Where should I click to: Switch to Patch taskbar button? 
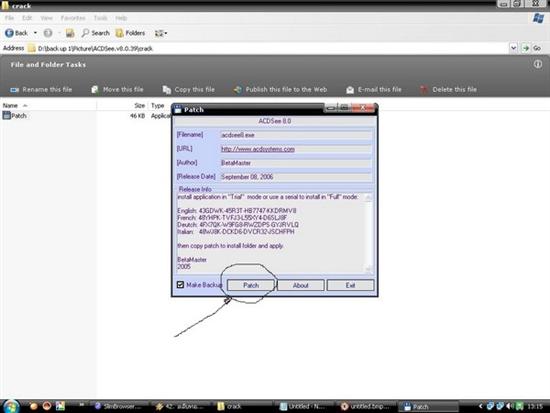click(429, 407)
